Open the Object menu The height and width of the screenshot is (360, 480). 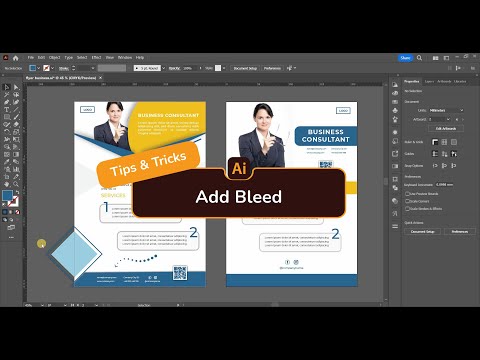pyautogui.click(x=55, y=58)
